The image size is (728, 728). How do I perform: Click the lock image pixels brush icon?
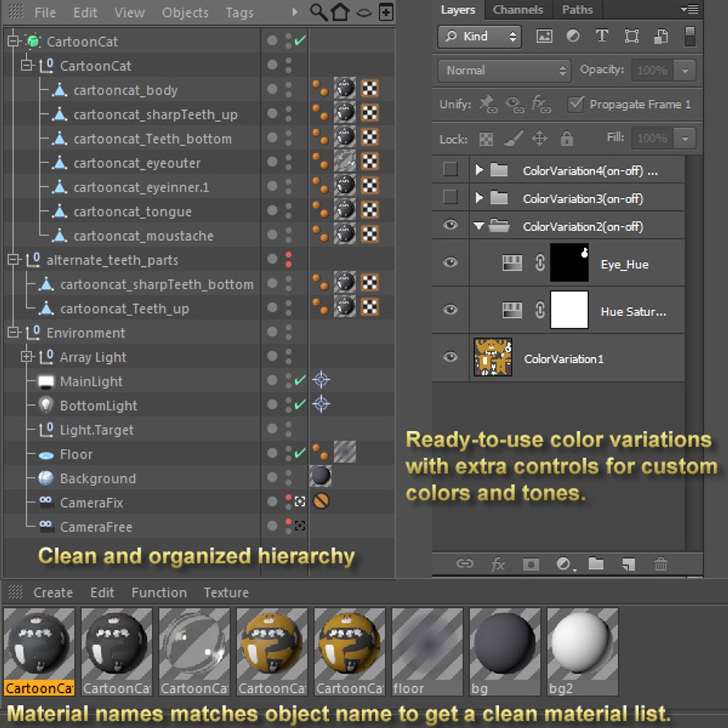(513, 138)
